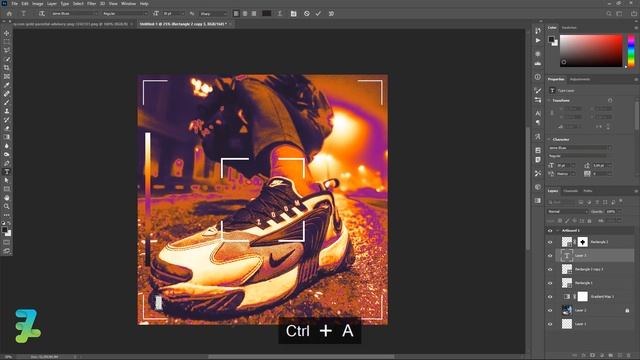Screen dimensions: 640x360
Task: Hide the Layer 3 text layer
Action: click(x=550, y=256)
